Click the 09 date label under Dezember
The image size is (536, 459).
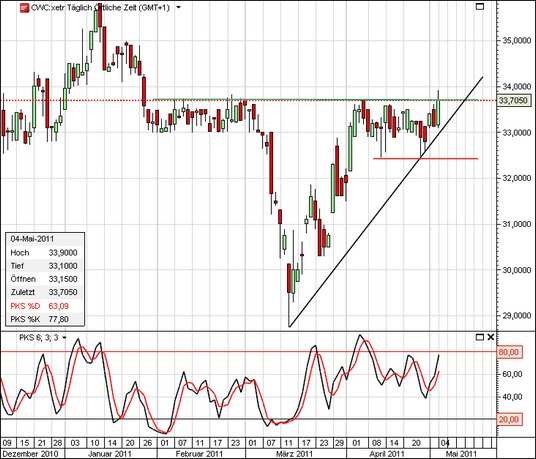click(x=7, y=443)
